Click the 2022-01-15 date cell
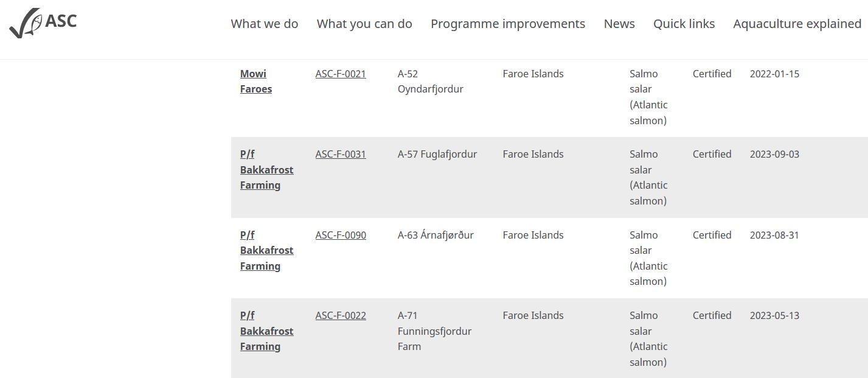Viewport: 868px width, 378px height. 774,74
